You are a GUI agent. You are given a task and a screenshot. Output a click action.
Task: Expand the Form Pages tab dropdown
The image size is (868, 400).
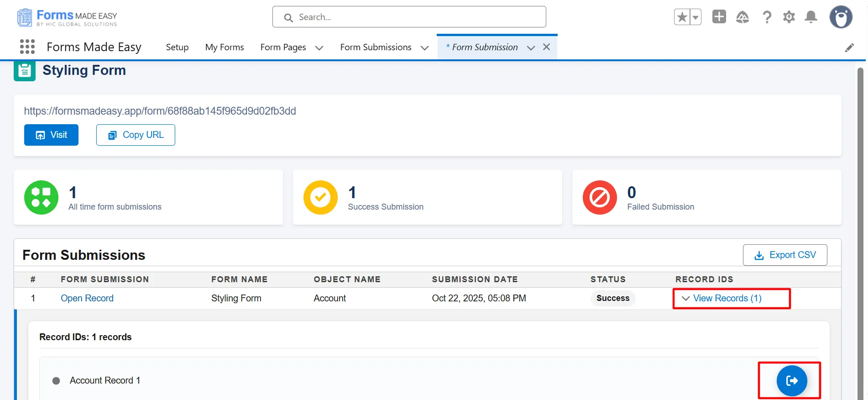pos(319,48)
